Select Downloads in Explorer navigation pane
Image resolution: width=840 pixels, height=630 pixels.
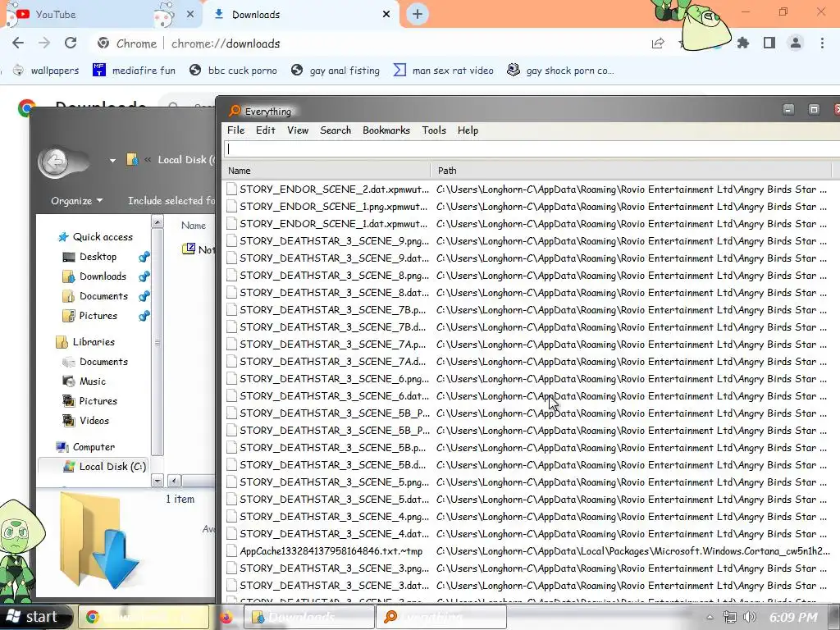click(x=95, y=276)
